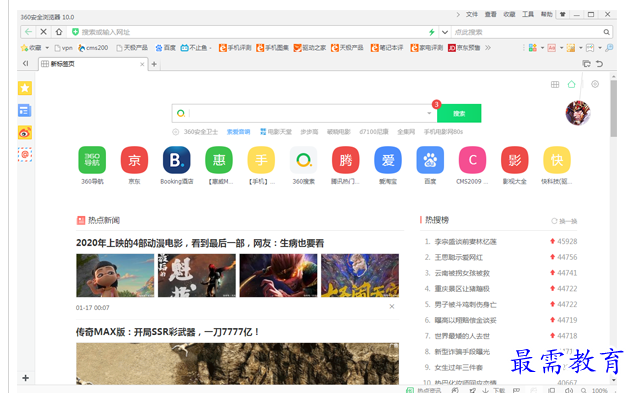
Task: Open the 传奇MAX版 news headline
Action: click(168, 332)
